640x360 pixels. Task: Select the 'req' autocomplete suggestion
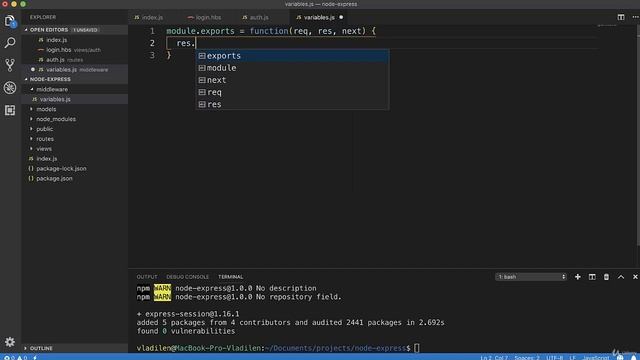click(292, 92)
